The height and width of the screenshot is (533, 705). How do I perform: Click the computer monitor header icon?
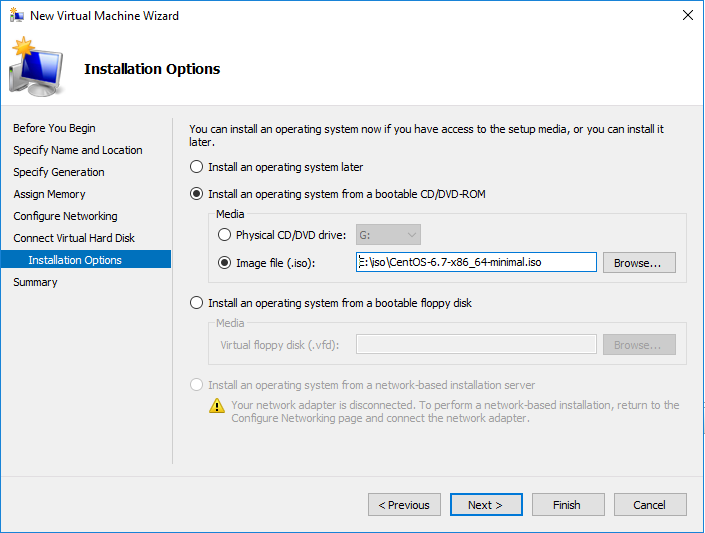35,68
